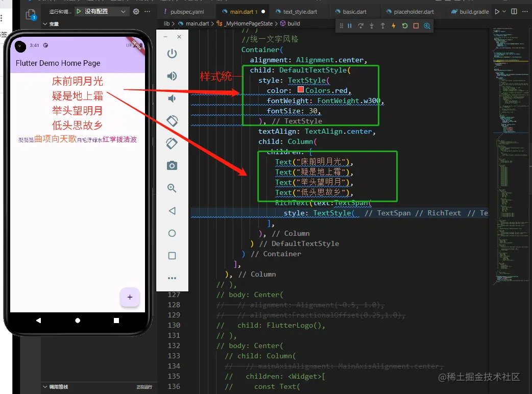532x394 pixels.
Task: Click emulator sidebar home circle
Action: click(172, 233)
